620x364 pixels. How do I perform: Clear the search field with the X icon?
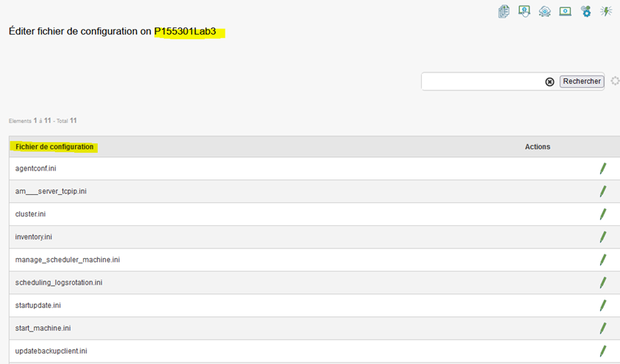click(x=550, y=82)
